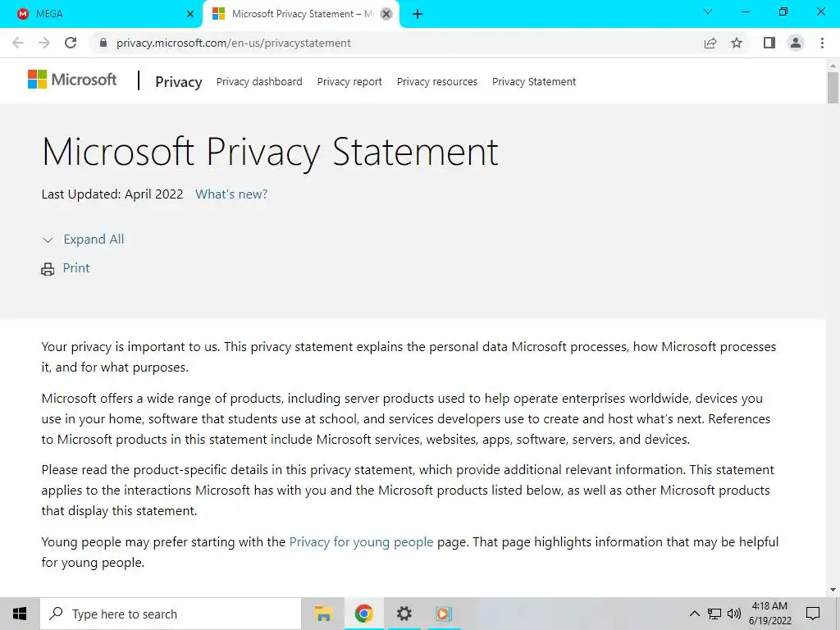Open the Chrome profile avatar
The width and height of the screenshot is (840, 630).
(795, 43)
